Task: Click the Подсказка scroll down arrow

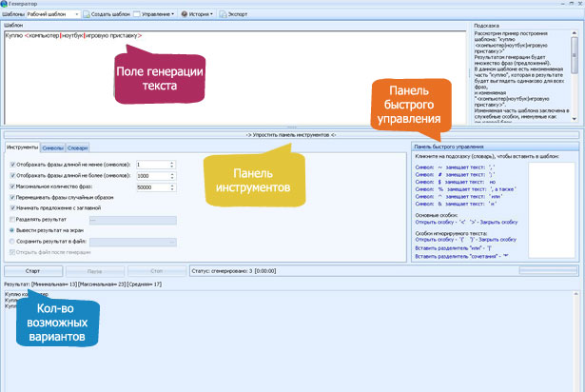Action: [x=575, y=119]
